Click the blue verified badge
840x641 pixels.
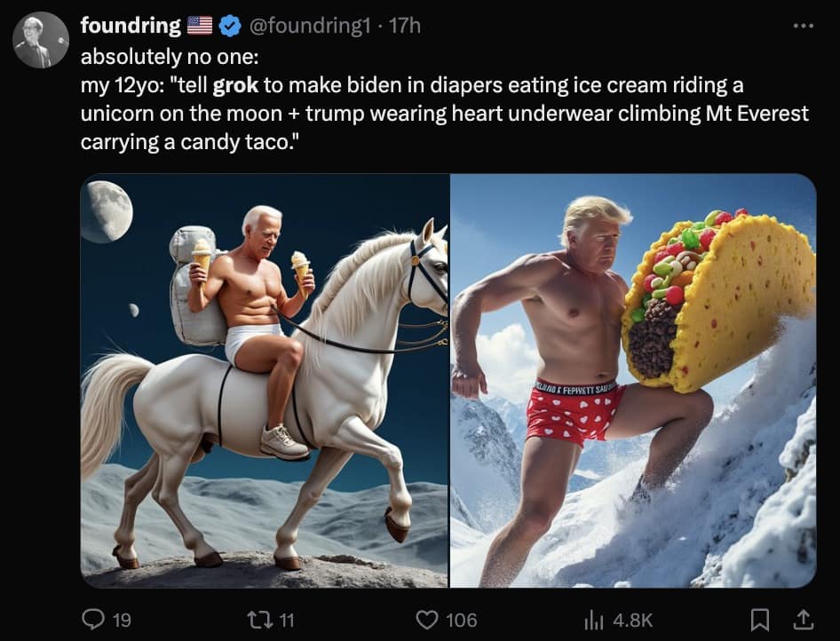[x=230, y=27]
